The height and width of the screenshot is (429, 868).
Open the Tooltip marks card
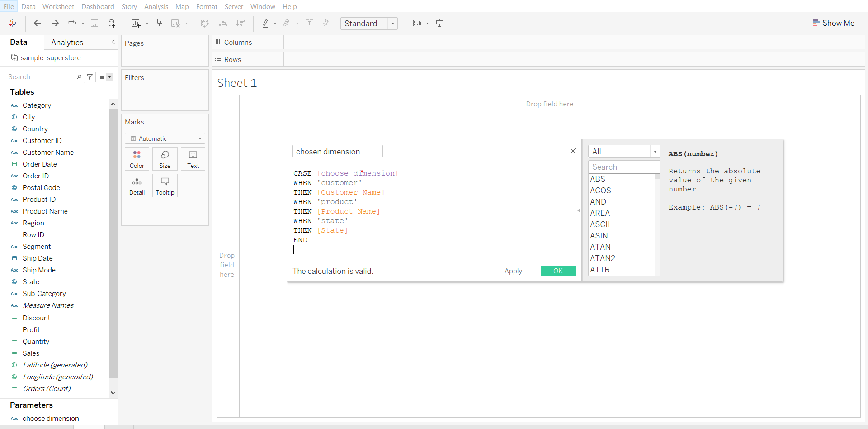tap(165, 186)
